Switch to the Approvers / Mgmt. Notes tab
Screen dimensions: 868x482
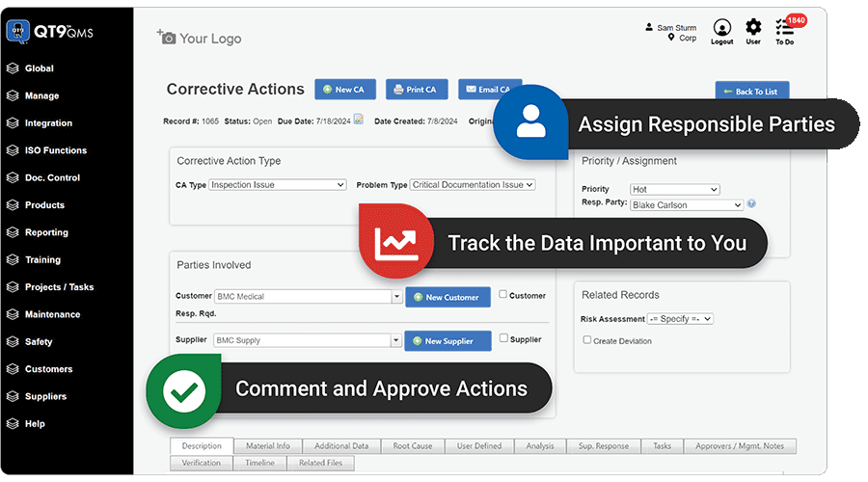click(740, 446)
